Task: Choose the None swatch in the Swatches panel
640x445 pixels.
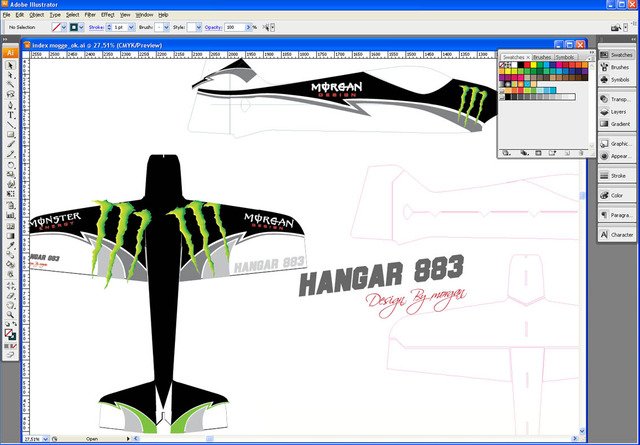Action: point(502,65)
